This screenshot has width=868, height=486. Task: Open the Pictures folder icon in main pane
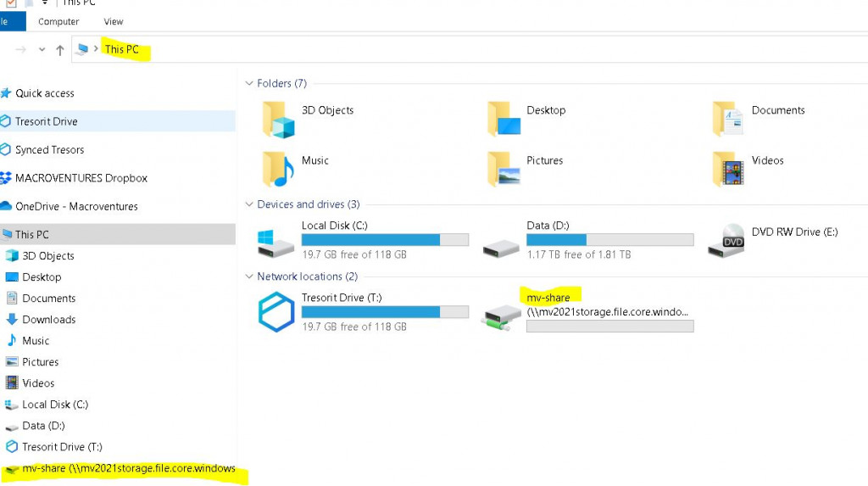click(504, 169)
